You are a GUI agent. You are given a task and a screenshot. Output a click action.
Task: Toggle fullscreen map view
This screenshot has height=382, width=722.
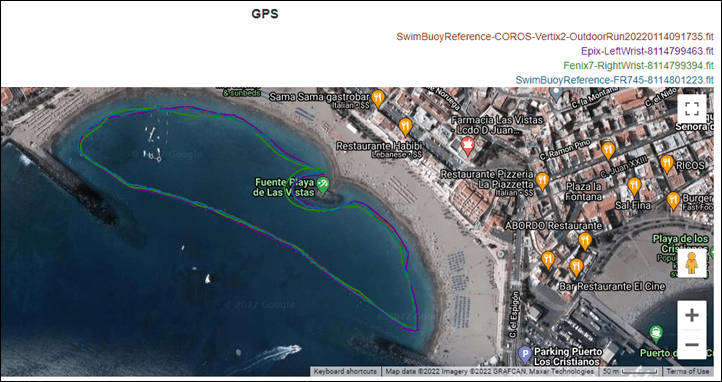(x=692, y=109)
